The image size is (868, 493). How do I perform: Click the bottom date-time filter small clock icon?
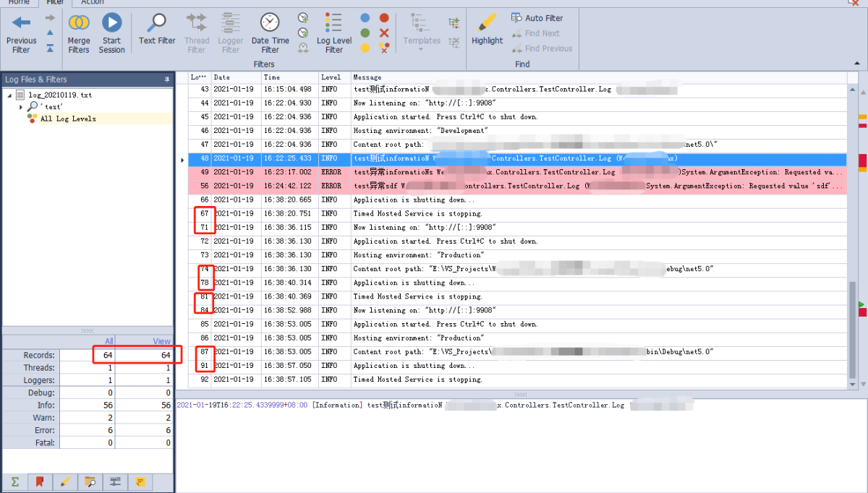click(x=302, y=48)
